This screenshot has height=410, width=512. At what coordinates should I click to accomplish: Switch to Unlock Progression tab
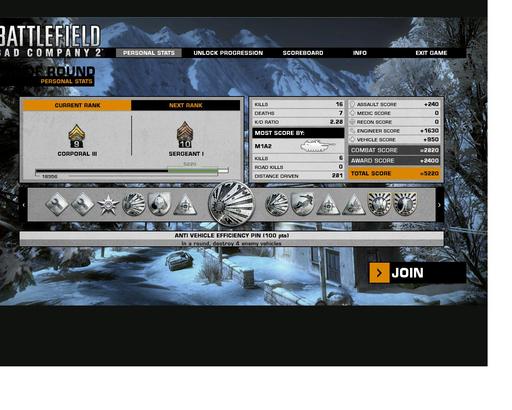pyautogui.click(x=228, y=53)
